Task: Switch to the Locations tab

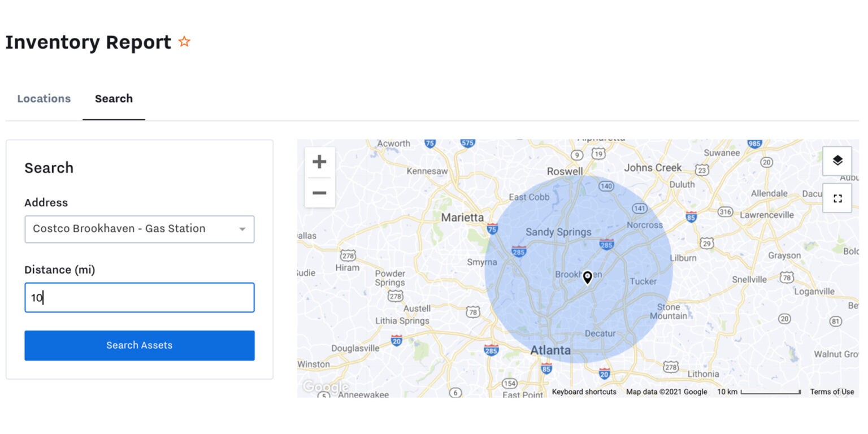Action: point(44,99)
